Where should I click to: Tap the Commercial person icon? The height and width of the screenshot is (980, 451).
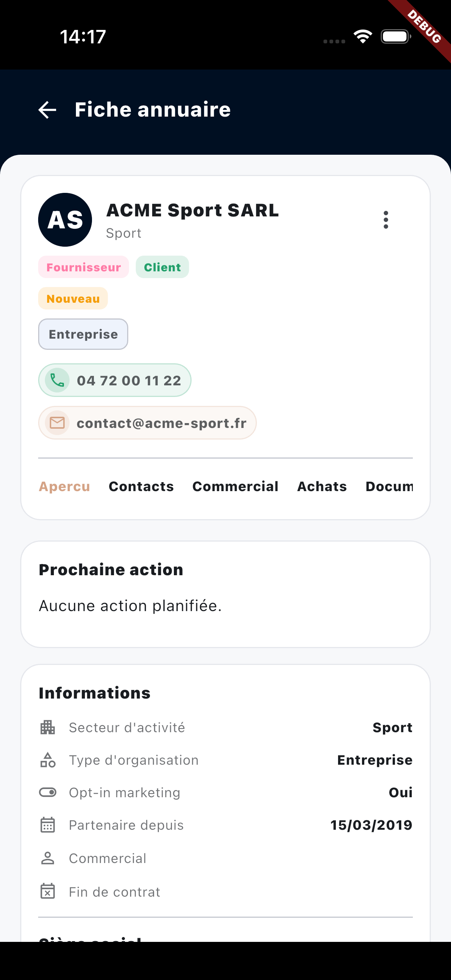point(47,858)
